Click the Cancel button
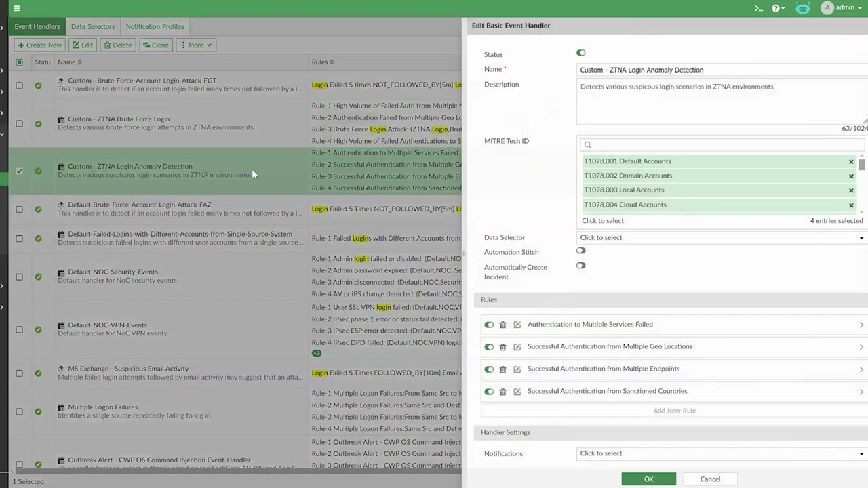Screen dimensions: 868x488 (x=710, y=479)
